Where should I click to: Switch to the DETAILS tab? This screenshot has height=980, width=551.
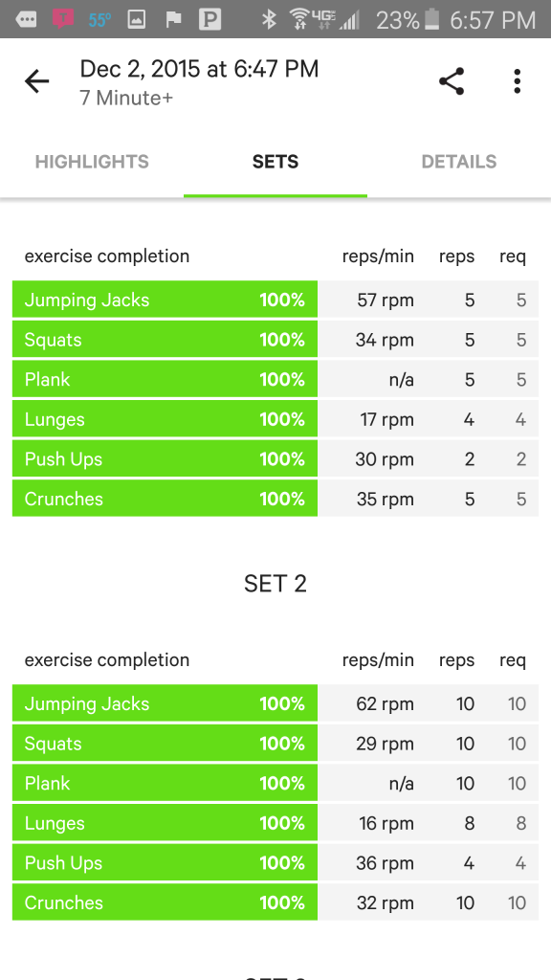pos(459,162)
